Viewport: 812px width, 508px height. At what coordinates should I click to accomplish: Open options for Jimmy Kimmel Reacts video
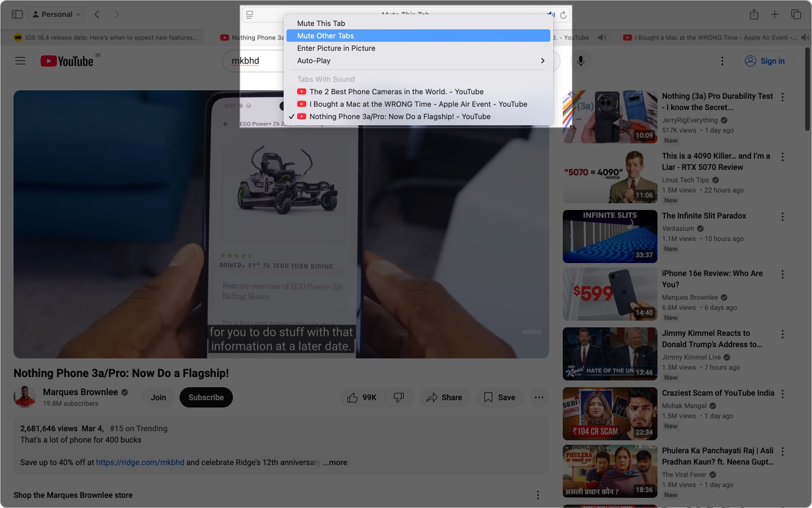click(783, 334)
